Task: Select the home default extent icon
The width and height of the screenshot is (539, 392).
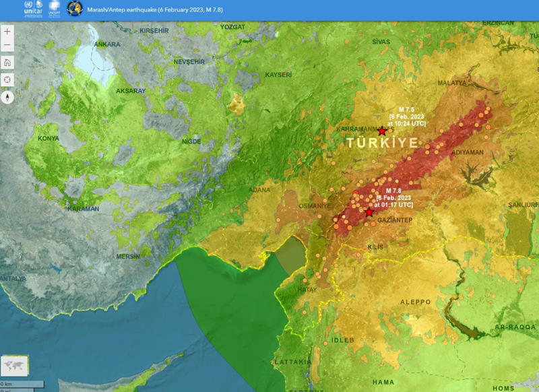Action: point(7,61)
